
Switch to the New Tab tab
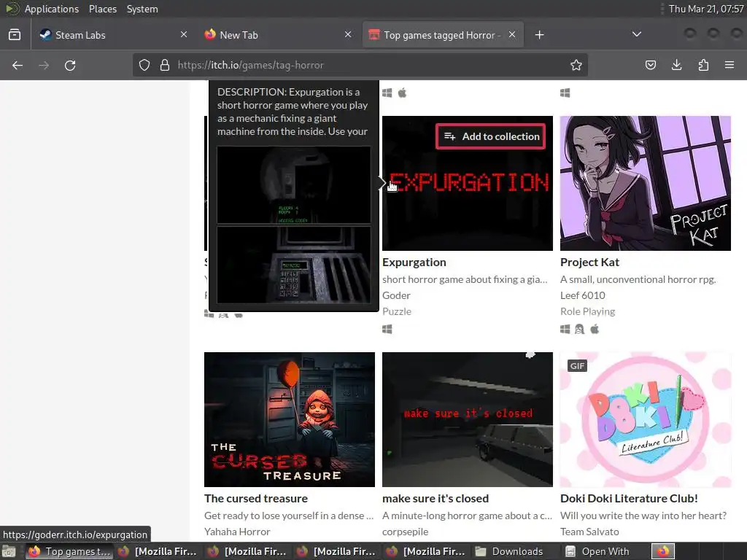278,35
